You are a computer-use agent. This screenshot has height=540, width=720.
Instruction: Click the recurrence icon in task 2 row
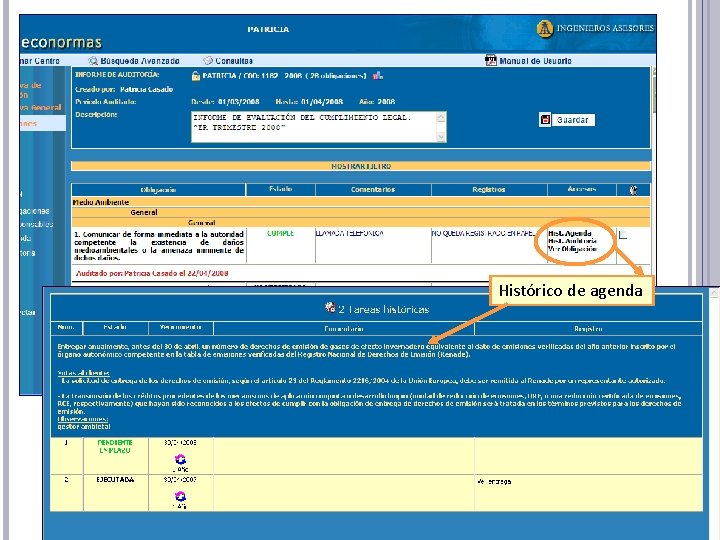pos(180,496)
